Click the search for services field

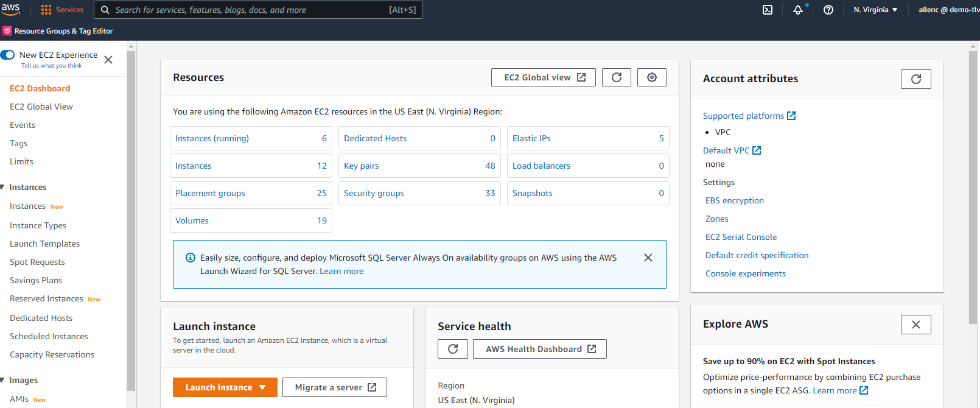point(250,10)
